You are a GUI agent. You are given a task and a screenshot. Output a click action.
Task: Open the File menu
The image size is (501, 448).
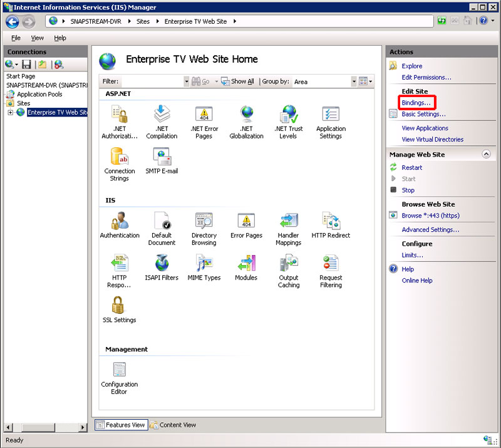click(16, 38)
